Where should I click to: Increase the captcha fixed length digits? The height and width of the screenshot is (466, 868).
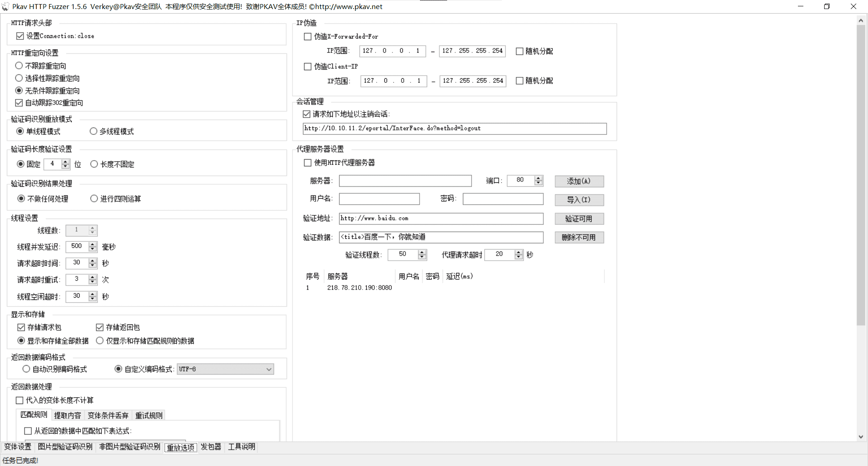[66, 162]
